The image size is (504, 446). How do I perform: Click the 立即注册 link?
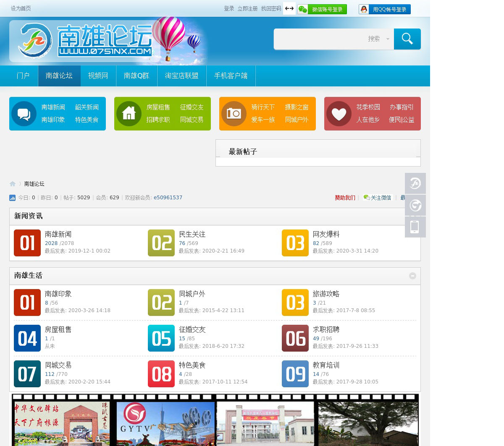click(x=247, y=8)
